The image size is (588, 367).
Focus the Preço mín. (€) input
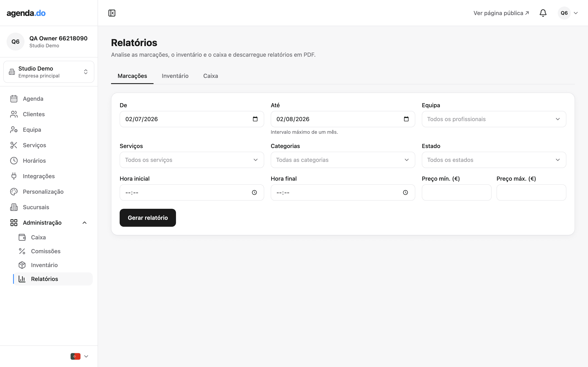tap(457, 192)
